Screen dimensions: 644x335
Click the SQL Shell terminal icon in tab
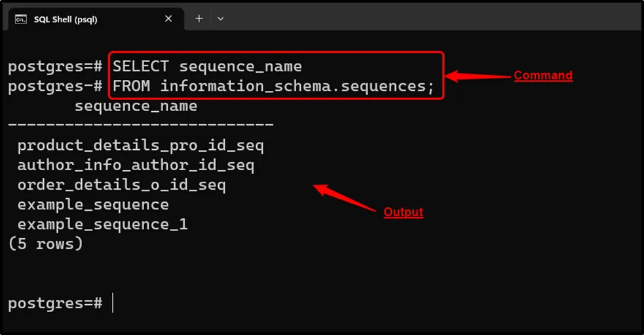coord(21,19)
